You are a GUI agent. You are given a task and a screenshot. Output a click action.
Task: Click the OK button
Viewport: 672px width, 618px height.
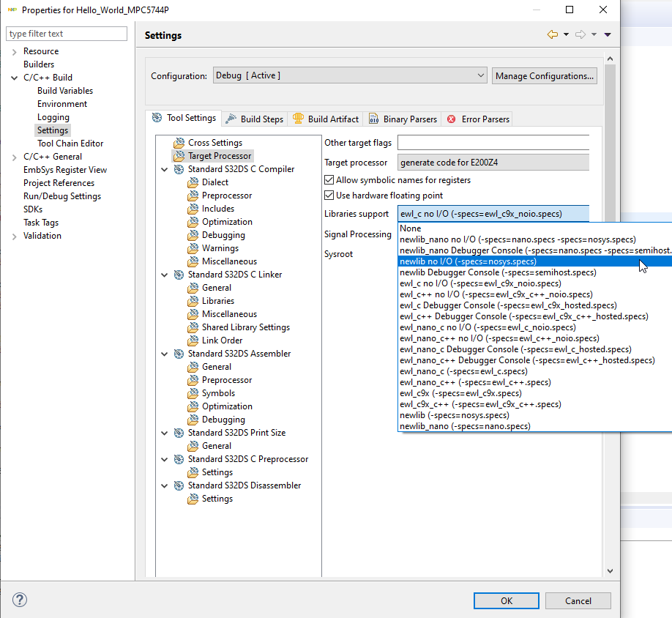coord(506,601)
